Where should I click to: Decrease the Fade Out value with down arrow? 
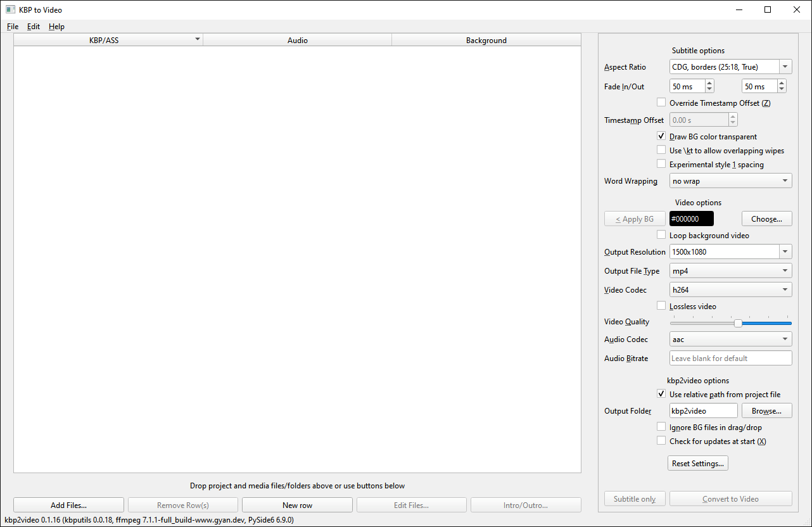coord(782,90)
